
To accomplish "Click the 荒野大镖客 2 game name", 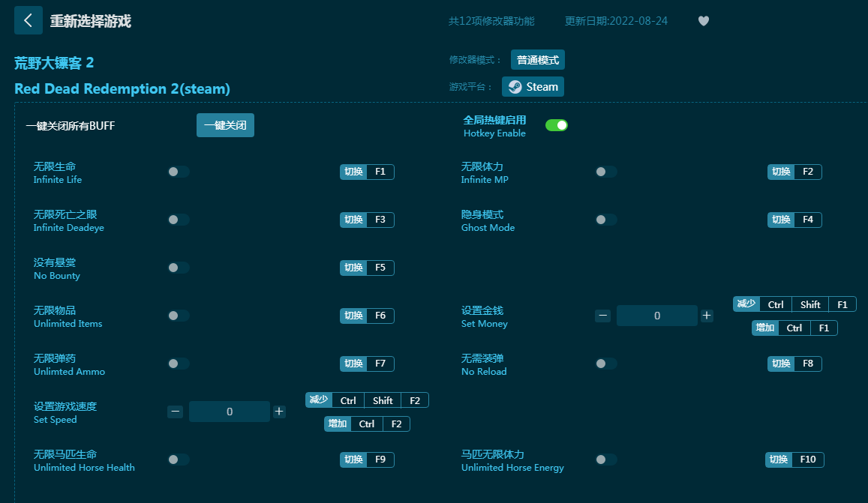I will click(x=54, y=62).
